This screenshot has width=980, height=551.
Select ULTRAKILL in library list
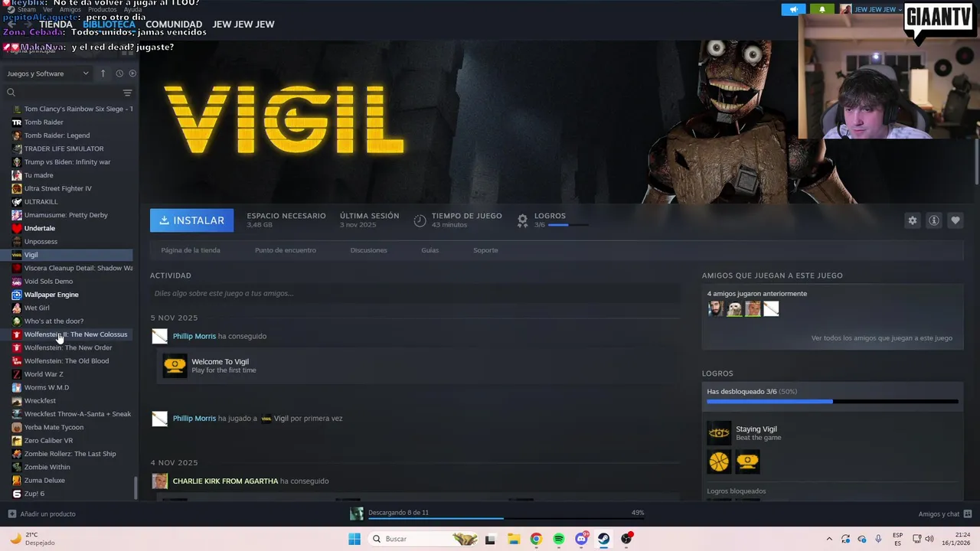tap(41, 202)
